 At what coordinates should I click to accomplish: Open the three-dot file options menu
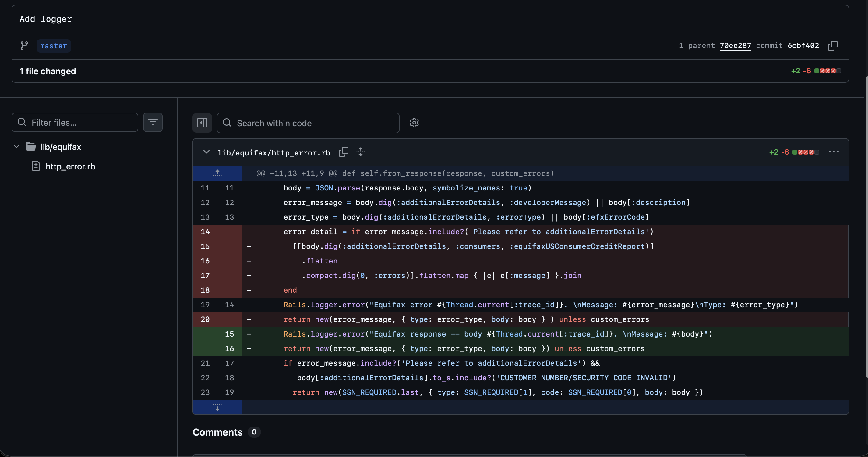(834, 152)
